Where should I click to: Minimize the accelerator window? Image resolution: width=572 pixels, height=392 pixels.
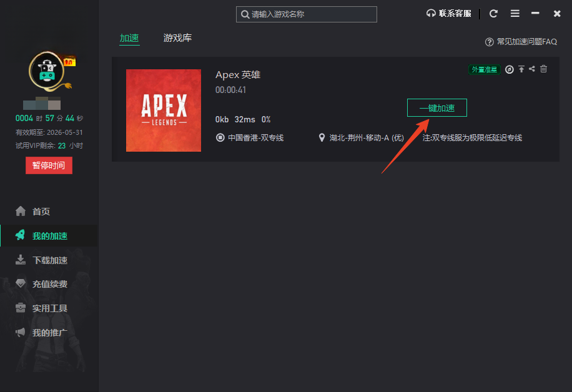(x=535, y=13)
